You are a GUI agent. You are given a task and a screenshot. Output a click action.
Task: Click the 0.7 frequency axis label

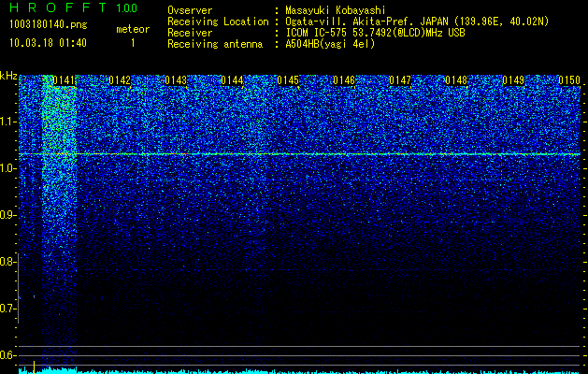click(7, 309)
